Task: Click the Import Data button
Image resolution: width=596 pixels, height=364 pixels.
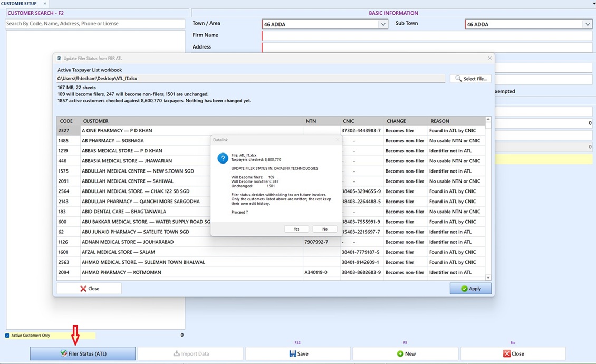Action: pos(190,353)
